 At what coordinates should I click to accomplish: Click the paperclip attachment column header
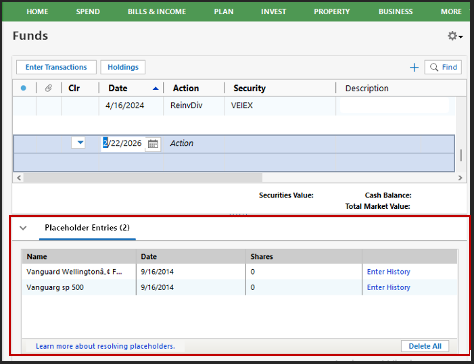(x=49, y=88)
